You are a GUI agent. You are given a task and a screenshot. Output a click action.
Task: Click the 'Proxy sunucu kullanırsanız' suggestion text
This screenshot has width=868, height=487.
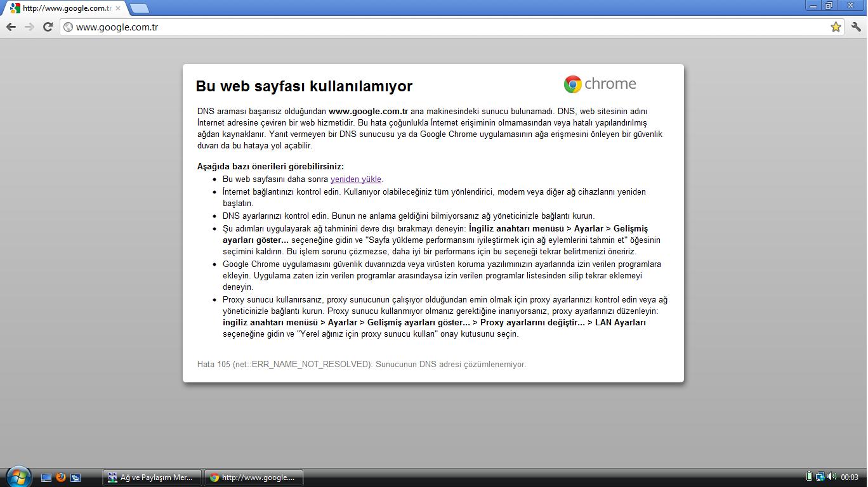(445, 317)
